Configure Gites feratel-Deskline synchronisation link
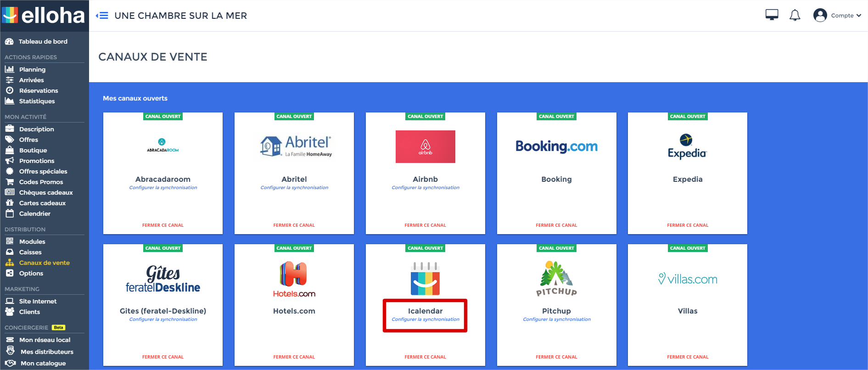Viewport: 868px width, 370px height. (163, 320)
